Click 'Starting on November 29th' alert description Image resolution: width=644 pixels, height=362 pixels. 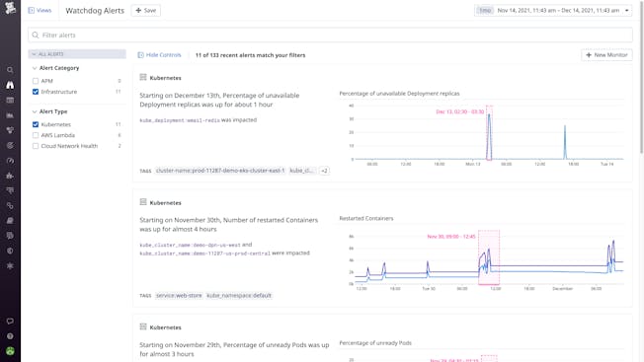[x=234, y=349]
